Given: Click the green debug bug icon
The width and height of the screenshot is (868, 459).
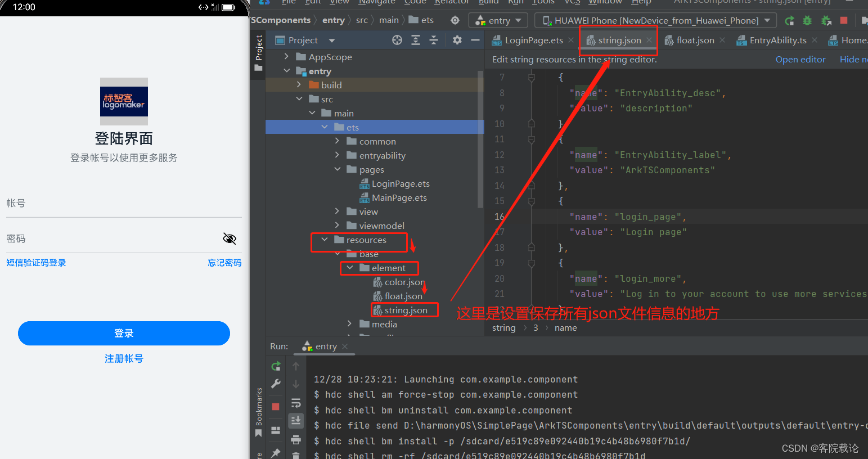Looking at the screenshot, I should coord(807,21).
